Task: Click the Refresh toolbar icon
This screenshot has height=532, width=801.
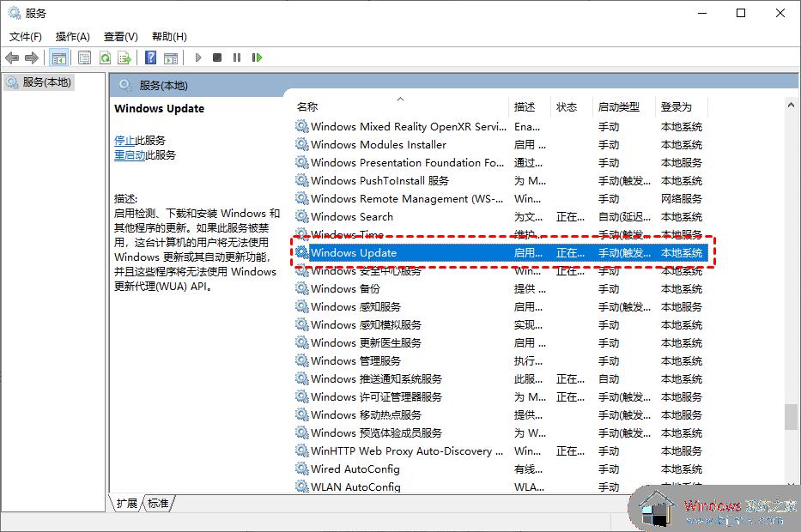Action: click(106, 57)
